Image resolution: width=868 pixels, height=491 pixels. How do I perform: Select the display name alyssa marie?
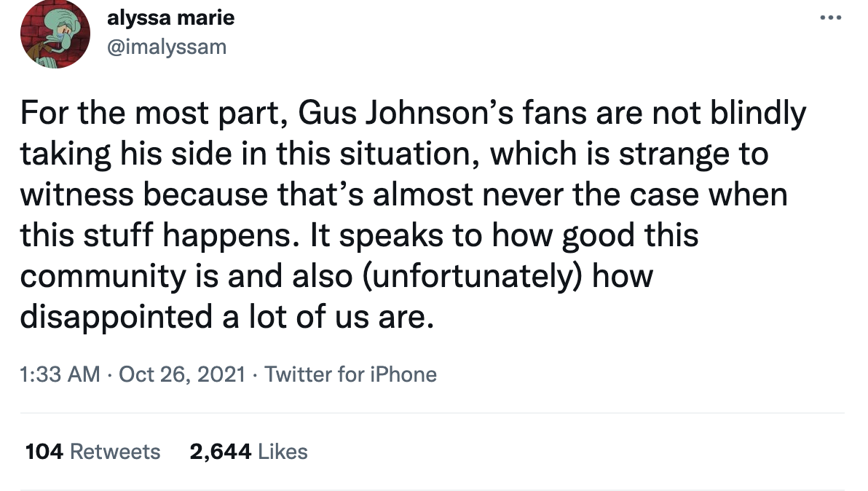pos(171,17)
